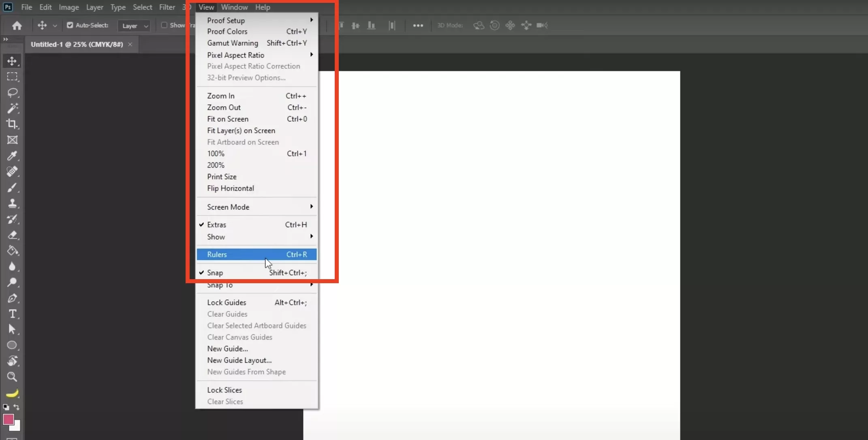
Task: Toggle Proof Colors in View menu
Action: (257, 31)
